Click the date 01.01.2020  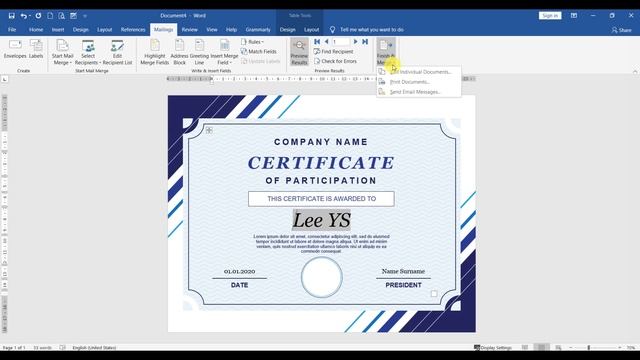coord(240,271)
